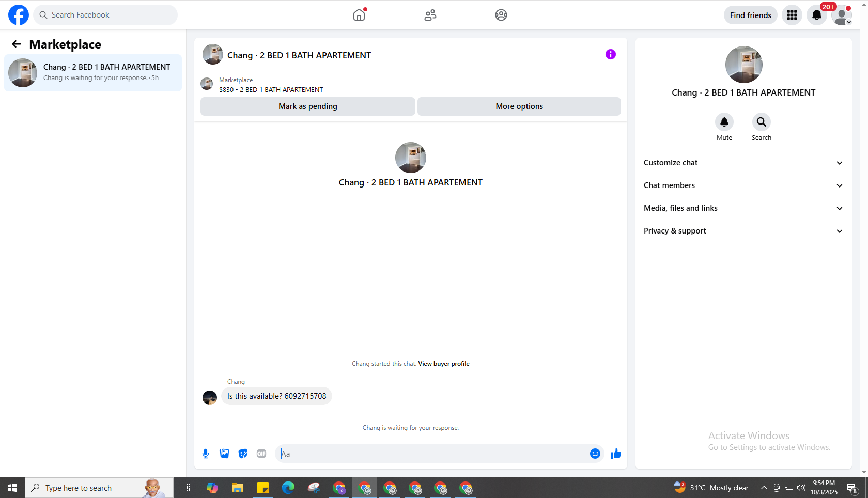Click the Type here to search taskbar box
Viewport: 868px width, 498px height.
click(x=99, y=488)
